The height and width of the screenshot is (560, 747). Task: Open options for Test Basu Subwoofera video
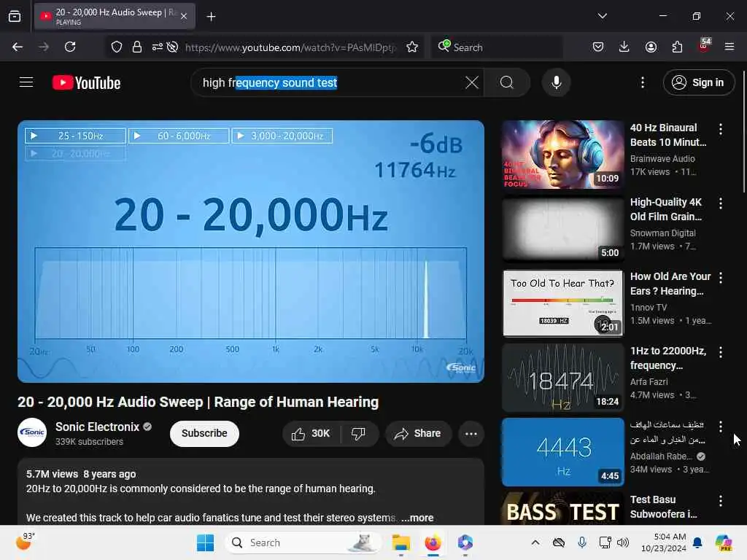pos(720,500)
